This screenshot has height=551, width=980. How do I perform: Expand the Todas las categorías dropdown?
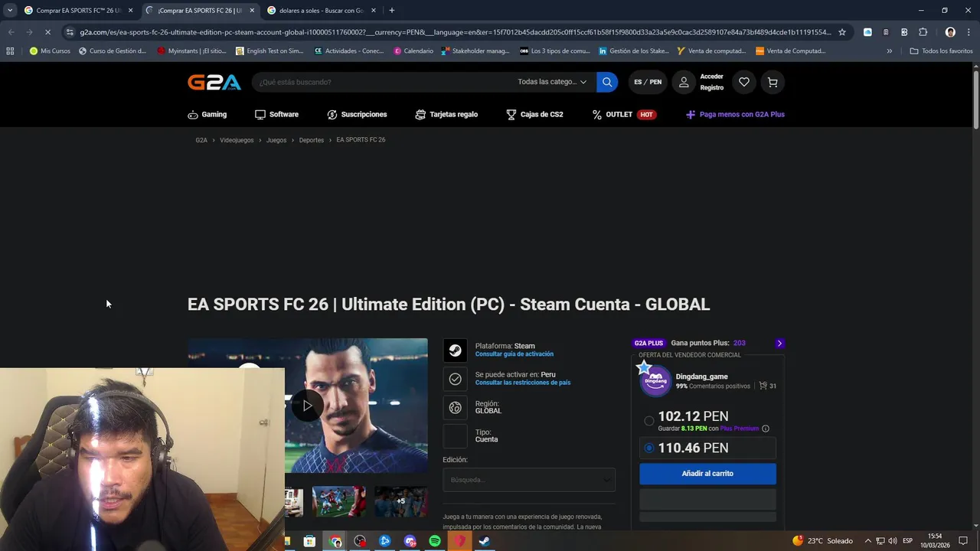click(552, 82)
